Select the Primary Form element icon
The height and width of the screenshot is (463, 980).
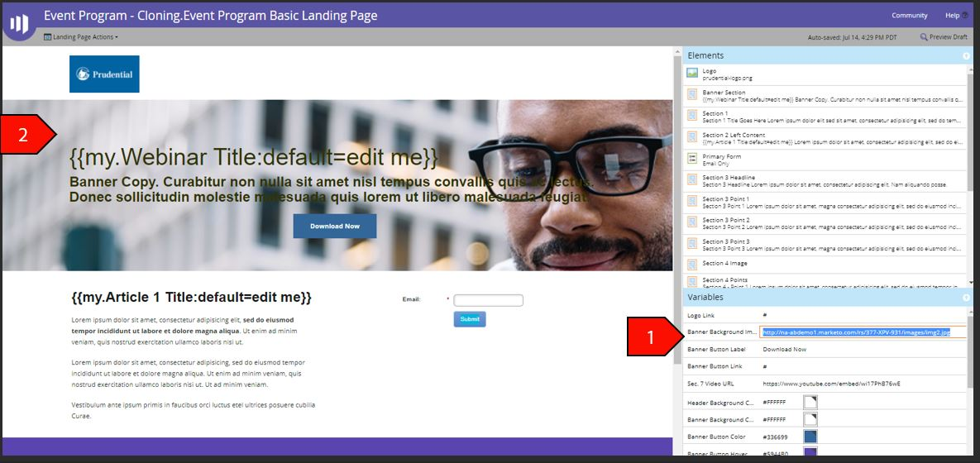coord(692,158)
